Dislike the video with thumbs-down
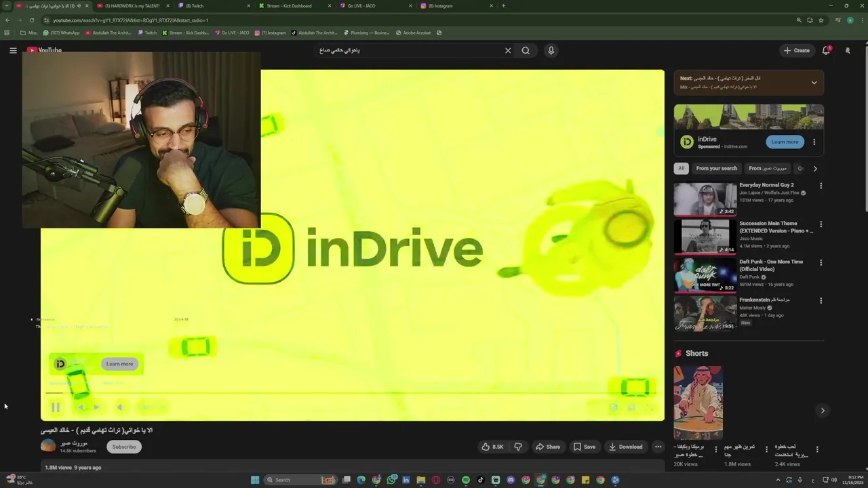The image size is (868, 488). pyautogui.click(x=518, y=447)
